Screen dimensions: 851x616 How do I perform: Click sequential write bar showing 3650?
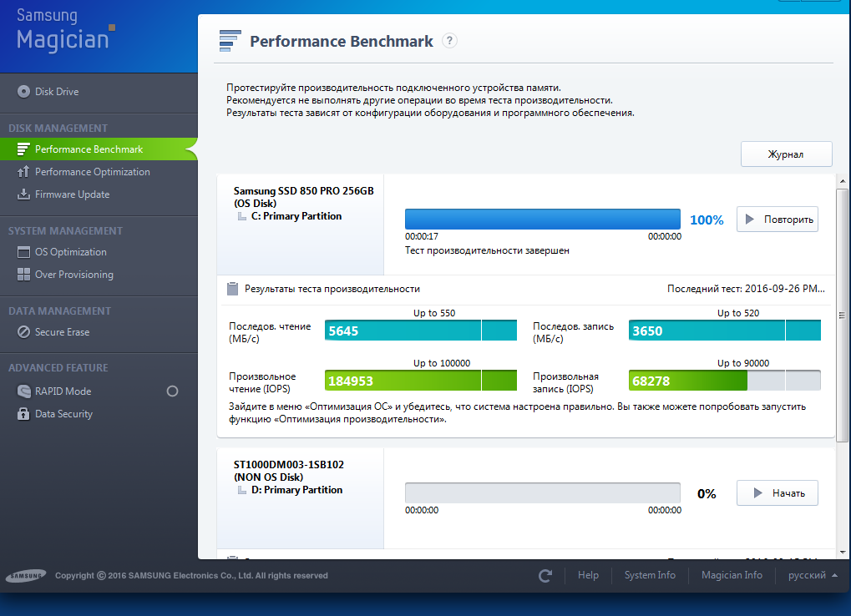point(725,331)
